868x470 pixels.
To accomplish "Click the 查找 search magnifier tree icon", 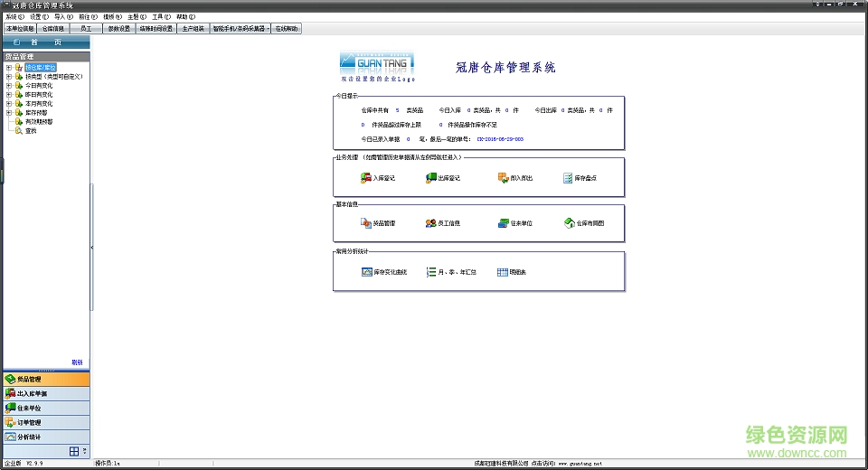I will [x=19, y=131].
